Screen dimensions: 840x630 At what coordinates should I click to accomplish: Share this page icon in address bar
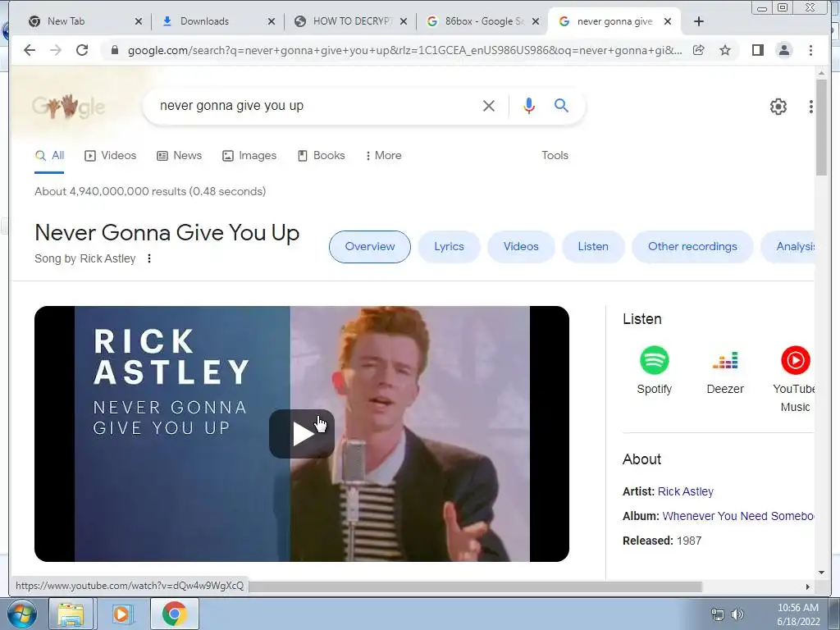[x=699, y=50]
